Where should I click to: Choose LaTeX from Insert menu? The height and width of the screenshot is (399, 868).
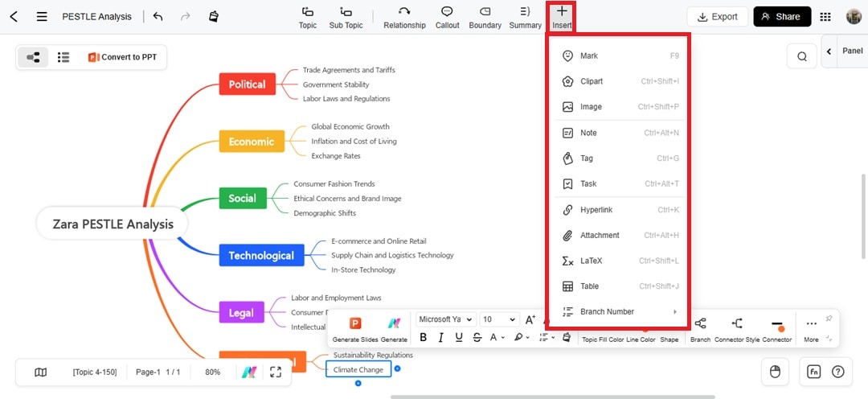tap(620, 261)
